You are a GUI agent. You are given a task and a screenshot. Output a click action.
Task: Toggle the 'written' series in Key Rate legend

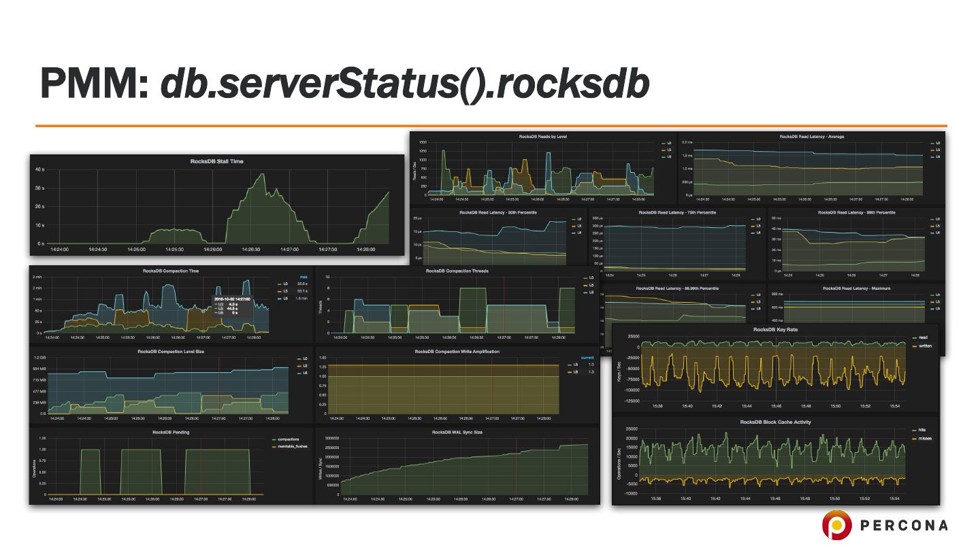tap(926, 346)
